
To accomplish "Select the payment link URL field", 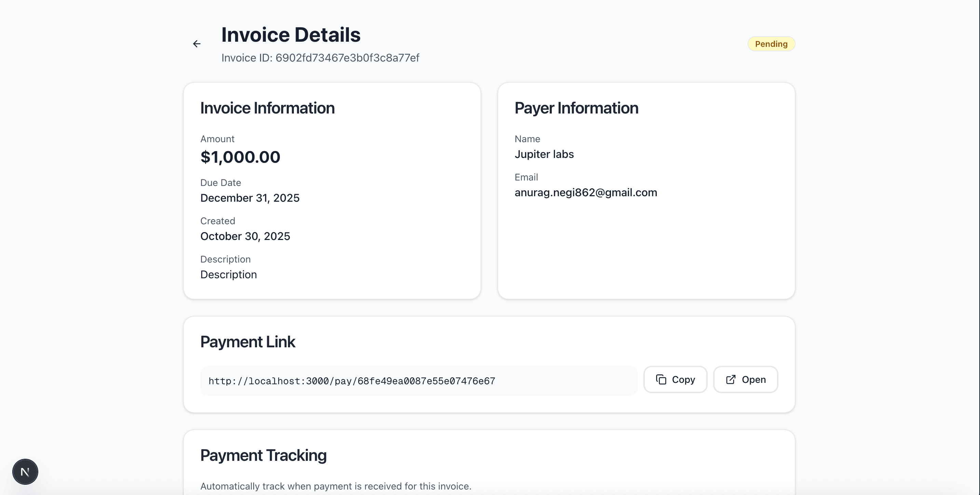I will [419, 380].
